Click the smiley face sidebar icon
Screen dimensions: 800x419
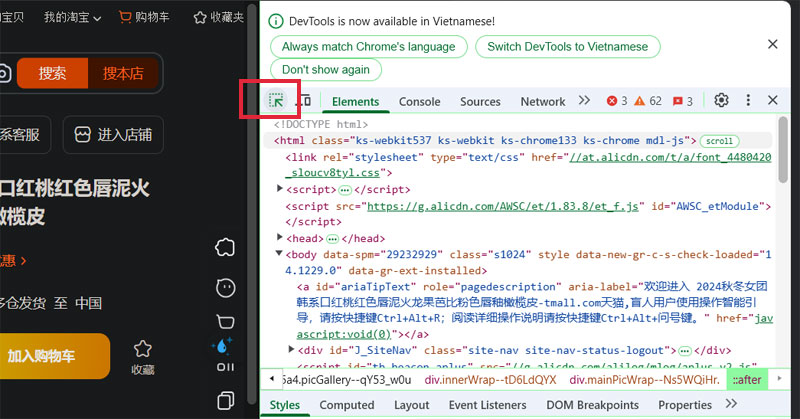[226, 288]
